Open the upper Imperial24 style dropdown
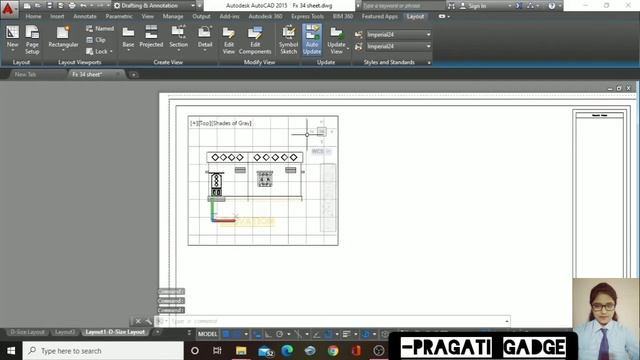 pyautogui.click(x=398, y=34)
